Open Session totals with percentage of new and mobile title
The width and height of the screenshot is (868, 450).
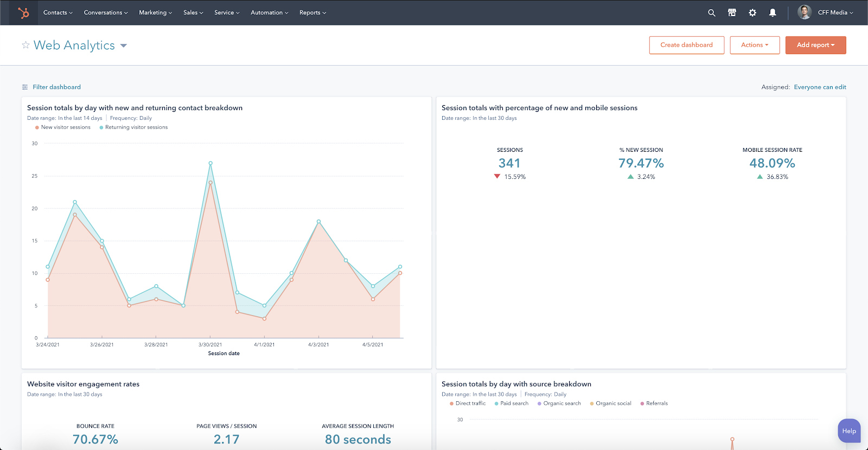point(539,108)
